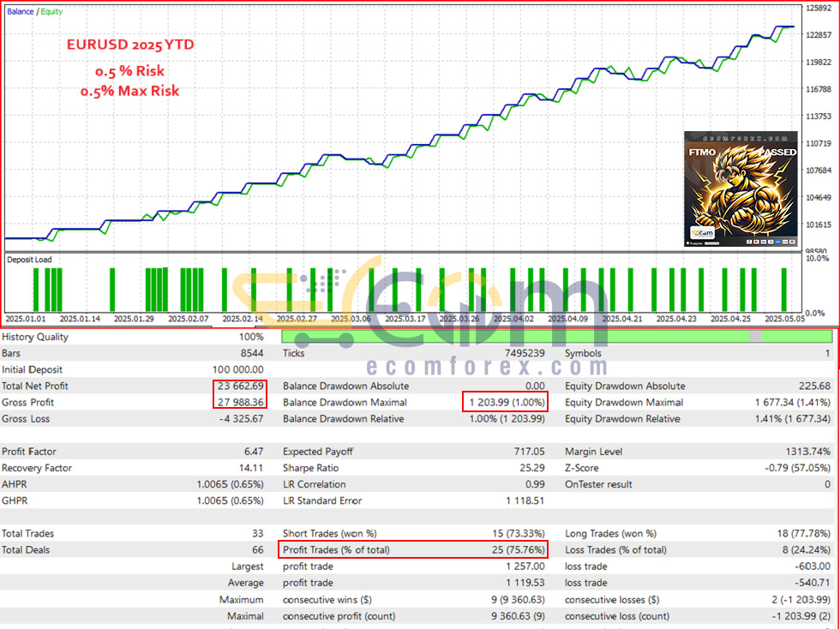This screenshot has height=629, width=840.
Task: Click the 2025.04.09 date on the time axis
Action: pos(567,319)
